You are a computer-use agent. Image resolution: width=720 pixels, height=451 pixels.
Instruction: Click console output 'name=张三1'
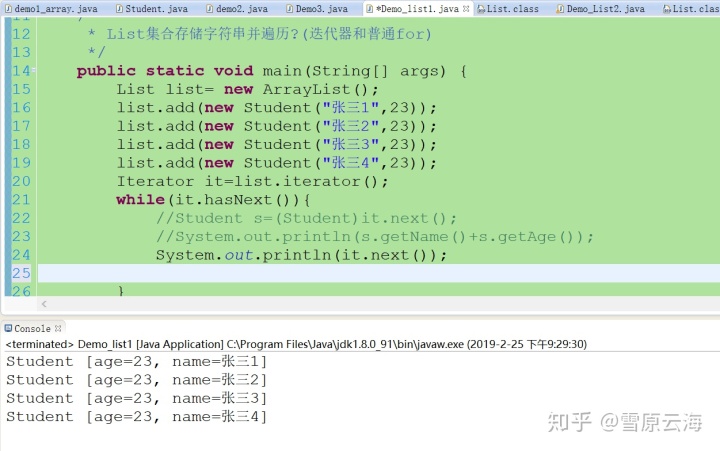point(219,361)
